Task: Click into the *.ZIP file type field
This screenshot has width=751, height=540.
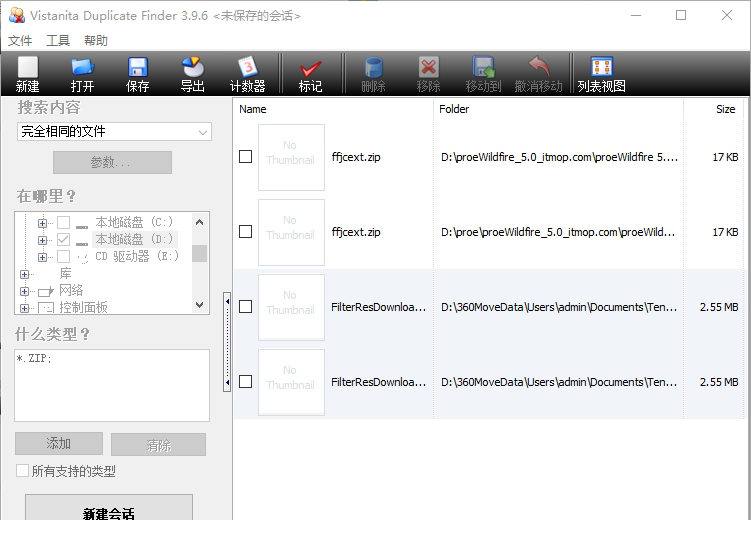Action: click(112, 385)
